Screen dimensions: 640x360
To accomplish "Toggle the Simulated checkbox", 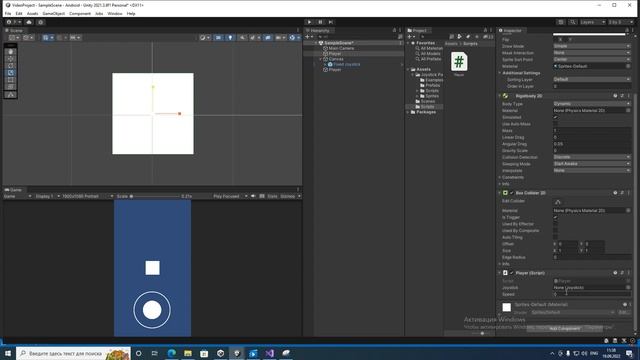I will click(556, 117).
